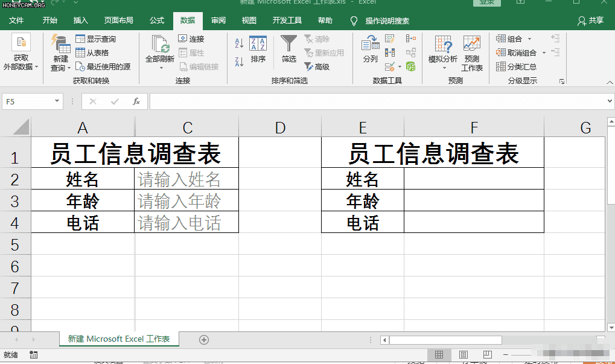Switch to the 开始 ribbon tab
Viewport: 615px width, 364px height.
tap(49, 20)
